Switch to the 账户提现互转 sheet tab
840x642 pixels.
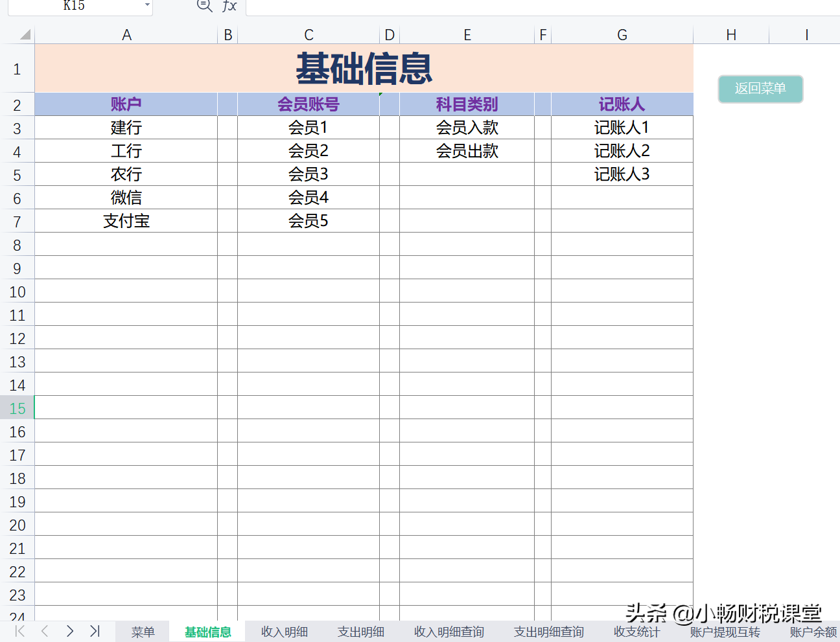(x=724, y=632)
